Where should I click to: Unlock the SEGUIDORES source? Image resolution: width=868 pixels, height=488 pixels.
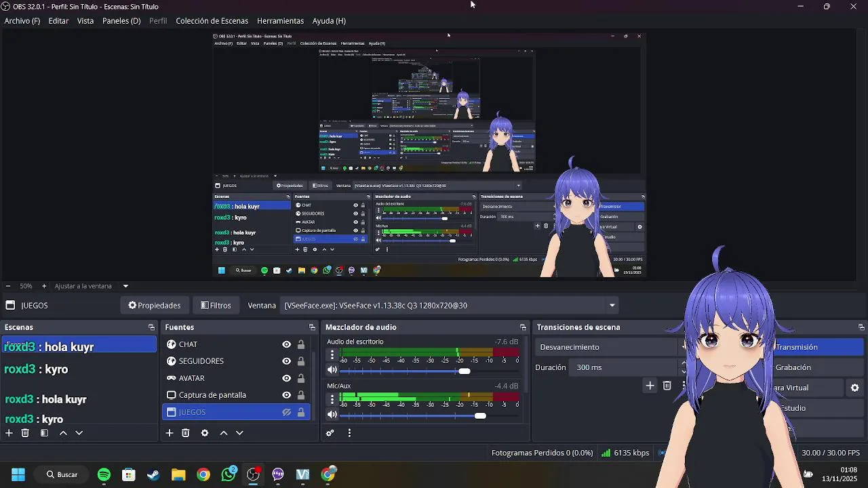point(301,361)
